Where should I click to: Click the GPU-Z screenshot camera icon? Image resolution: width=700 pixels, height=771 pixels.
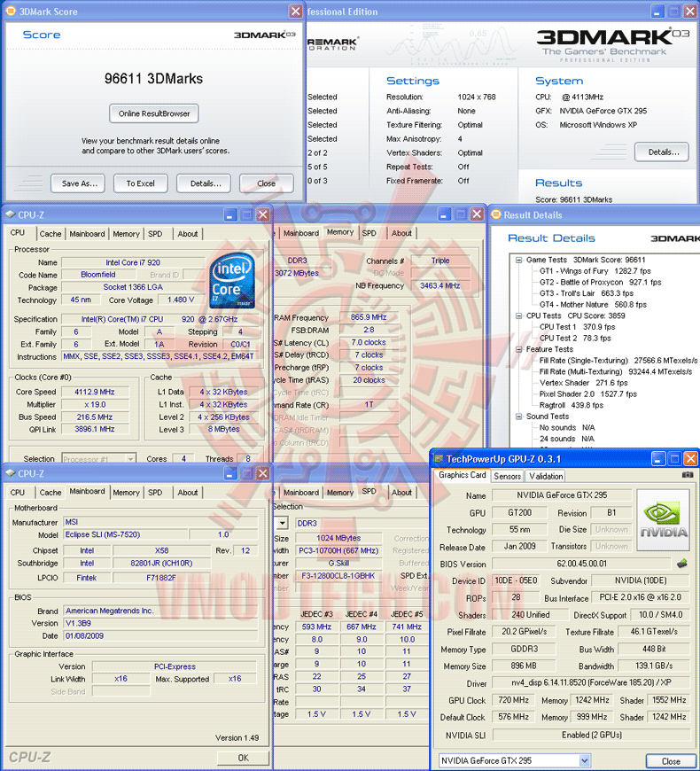click(x=688, y=475)
